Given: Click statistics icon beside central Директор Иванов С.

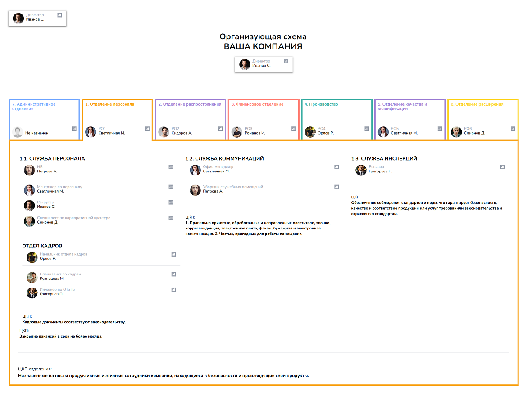Looking at the screenshot, I should pyautogui.click(x=286, y=61).
